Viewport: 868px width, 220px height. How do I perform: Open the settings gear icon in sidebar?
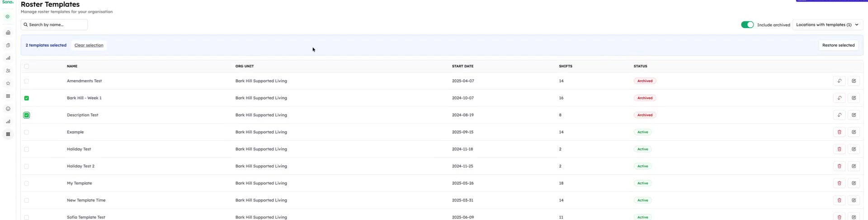8,16
